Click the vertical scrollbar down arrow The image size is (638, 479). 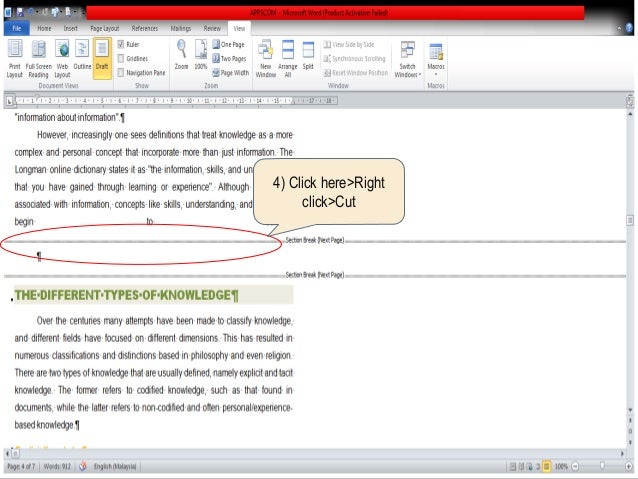[x=630, y=410]
